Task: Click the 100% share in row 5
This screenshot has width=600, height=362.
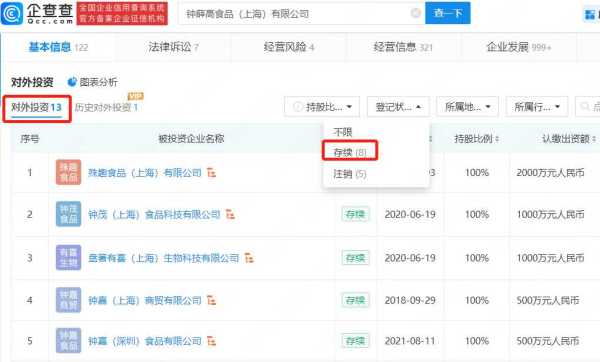Action: 477,341
